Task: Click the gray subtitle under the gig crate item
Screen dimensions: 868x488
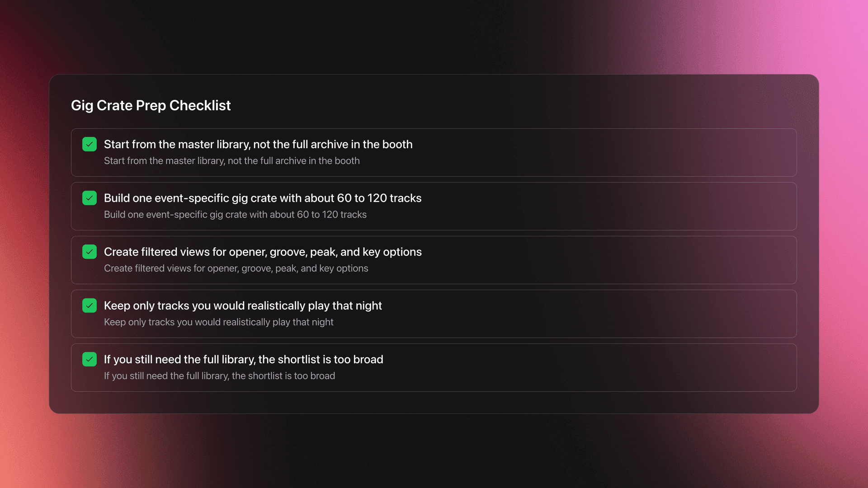Action: (235, 214)
